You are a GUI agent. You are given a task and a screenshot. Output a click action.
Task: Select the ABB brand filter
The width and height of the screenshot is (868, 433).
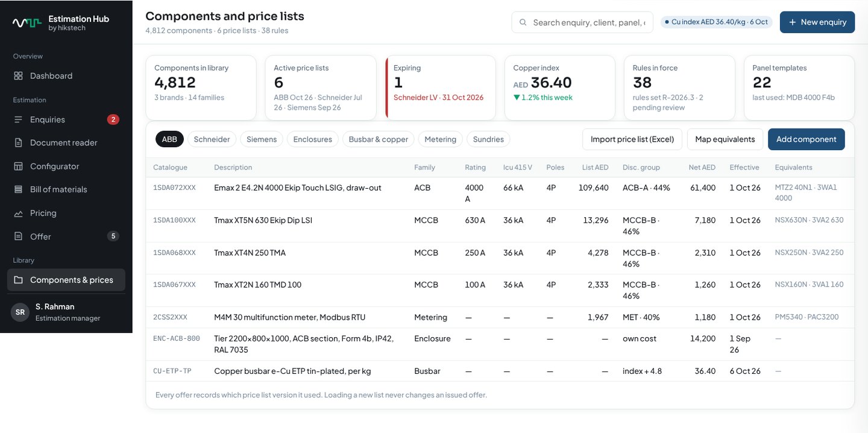point(169,139)
